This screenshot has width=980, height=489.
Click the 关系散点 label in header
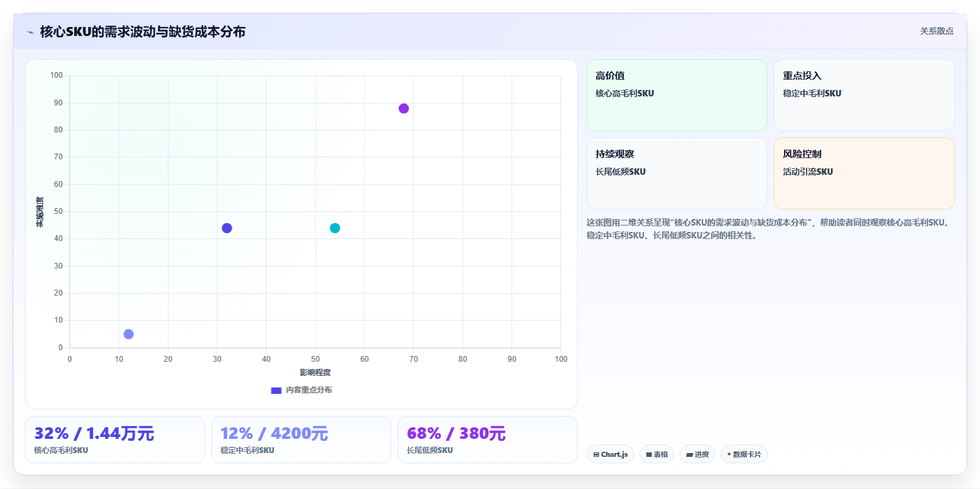click(937, 31)
